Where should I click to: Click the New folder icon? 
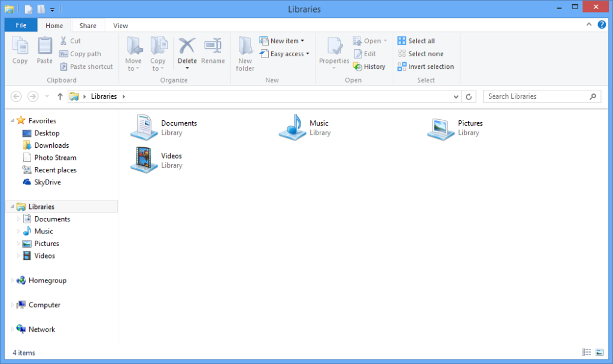[x=244, y=53]
